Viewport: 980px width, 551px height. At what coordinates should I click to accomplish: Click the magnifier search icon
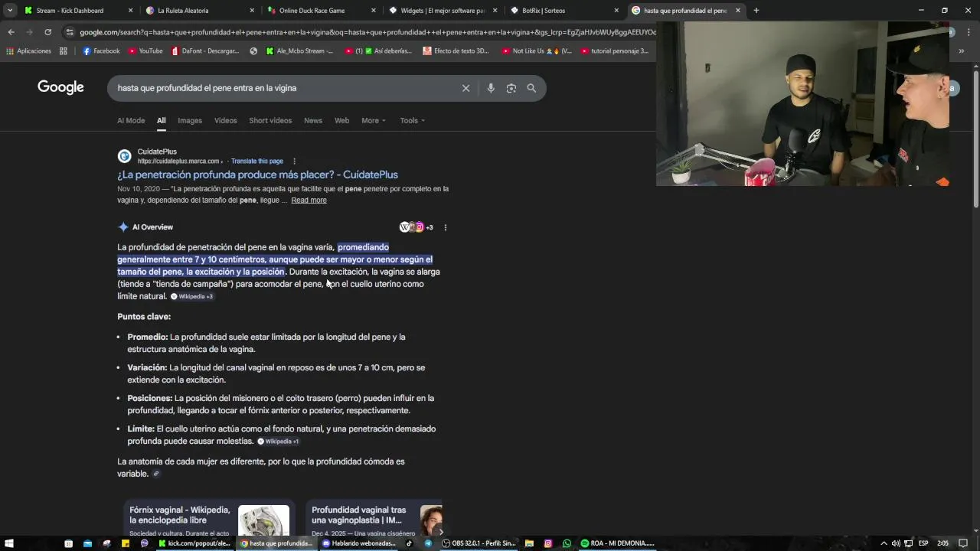531,88
